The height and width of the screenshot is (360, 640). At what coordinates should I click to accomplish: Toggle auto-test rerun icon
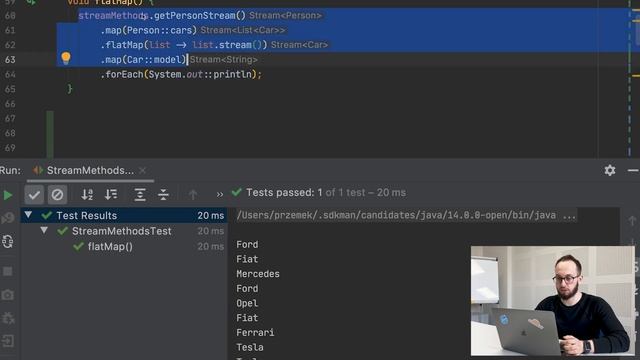tap(8, 242)
